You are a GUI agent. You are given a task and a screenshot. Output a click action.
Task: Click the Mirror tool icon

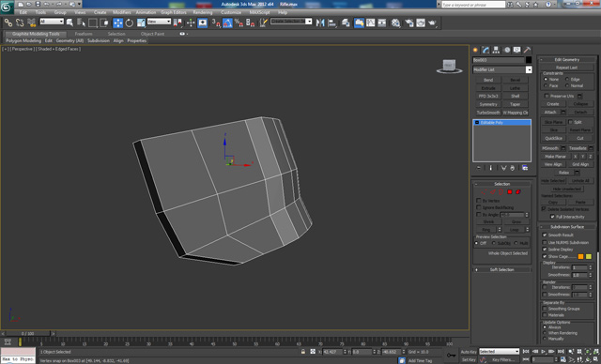tap(320, 23)
